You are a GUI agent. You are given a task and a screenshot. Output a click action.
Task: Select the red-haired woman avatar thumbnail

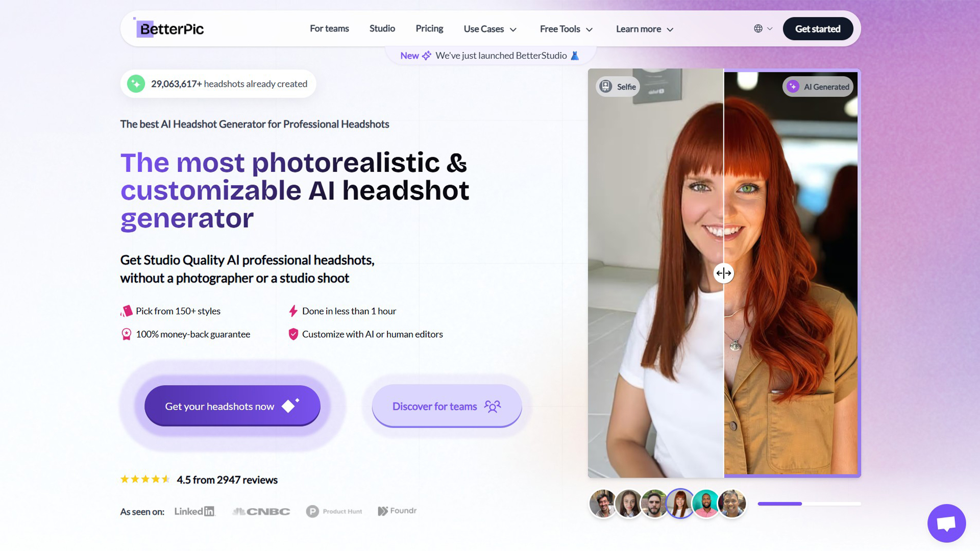coord(680,504)
